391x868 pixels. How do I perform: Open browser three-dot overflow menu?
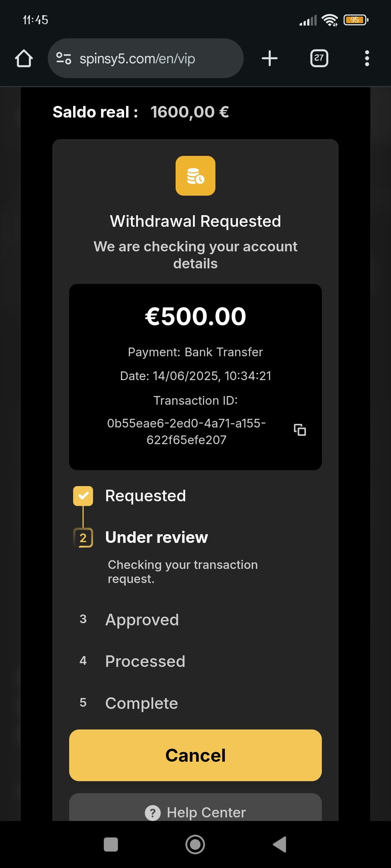[x=367, y=58]
